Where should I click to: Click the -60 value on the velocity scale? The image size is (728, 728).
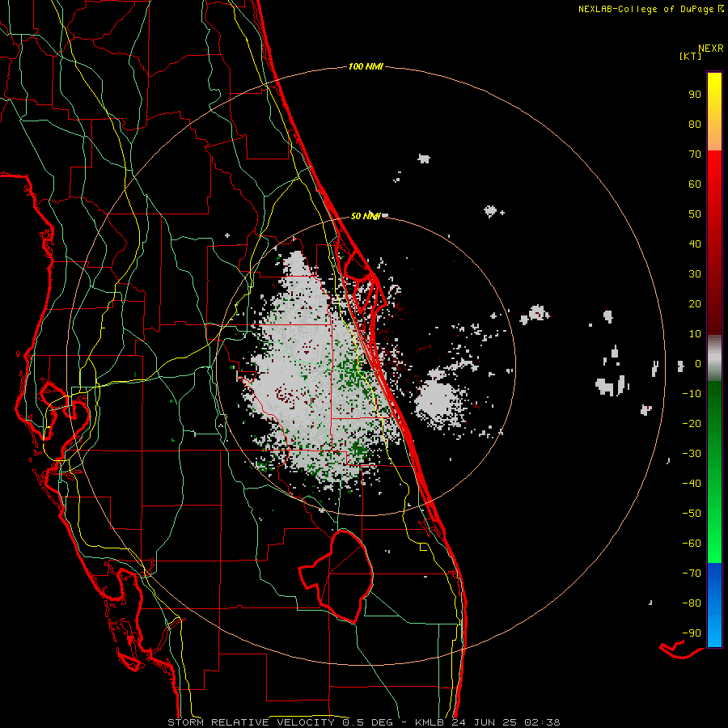[x=692, y=544]
